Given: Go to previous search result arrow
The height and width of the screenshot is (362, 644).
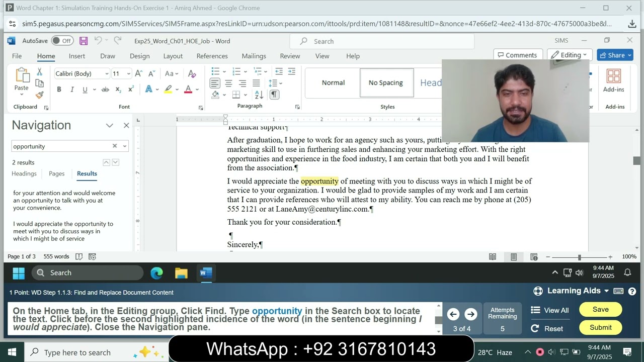Looking at the screenshot, I should (x=106, y=162).
